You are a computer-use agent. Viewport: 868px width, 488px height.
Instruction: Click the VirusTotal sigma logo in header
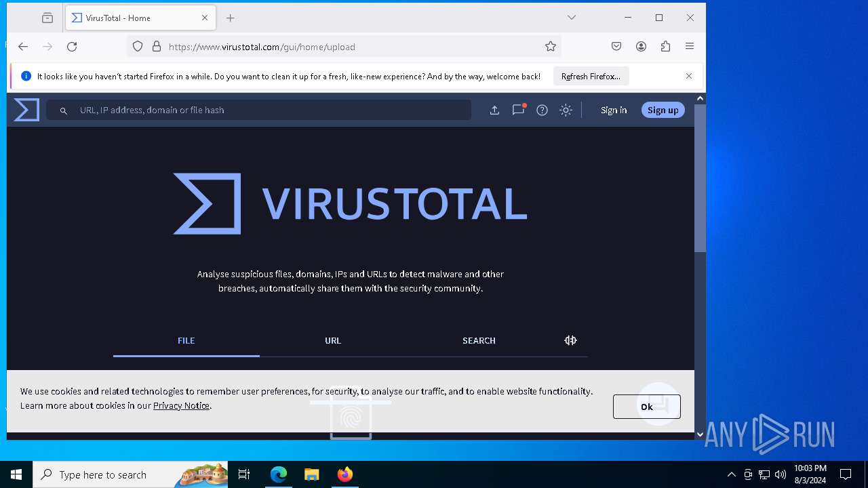26,110
